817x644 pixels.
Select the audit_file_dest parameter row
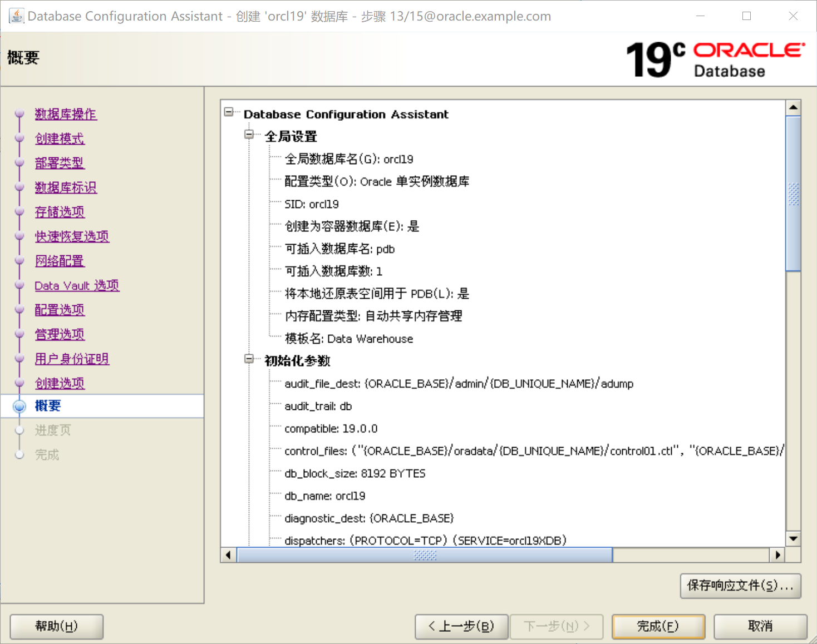(x=459, y=384)
